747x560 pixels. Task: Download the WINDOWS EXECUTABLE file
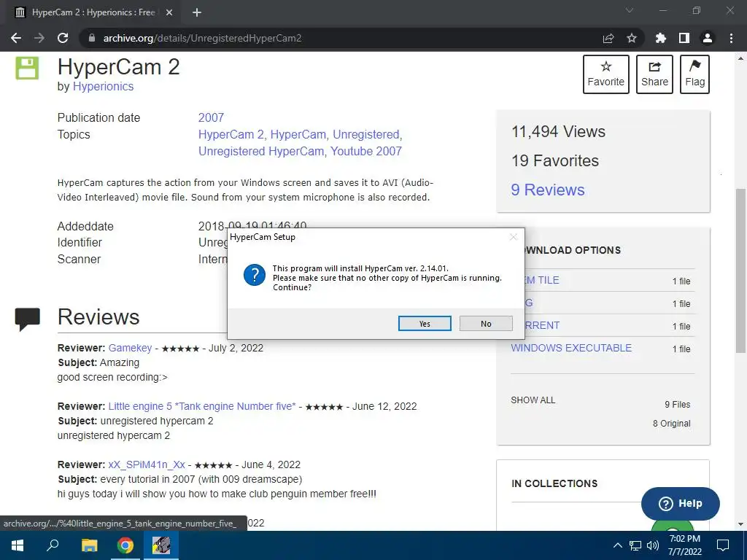(x=571, y=348)
